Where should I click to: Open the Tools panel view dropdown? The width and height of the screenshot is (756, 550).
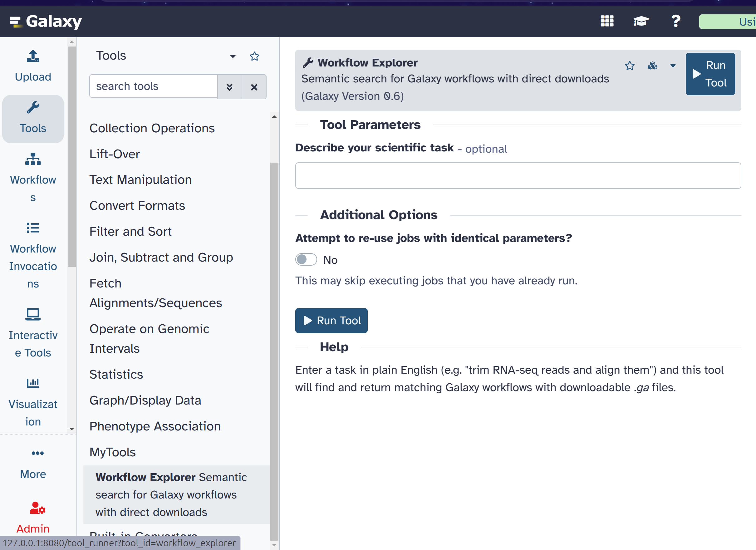pos(233,56)
